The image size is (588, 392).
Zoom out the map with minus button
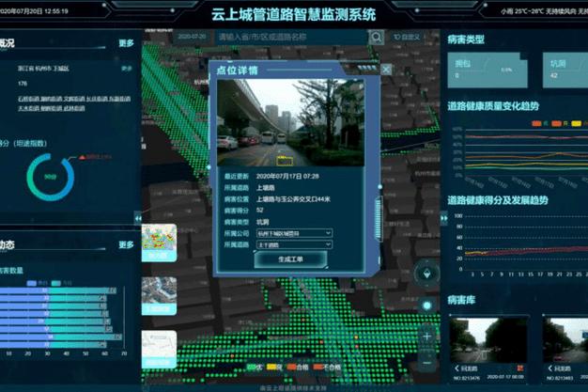pos(426,363)
